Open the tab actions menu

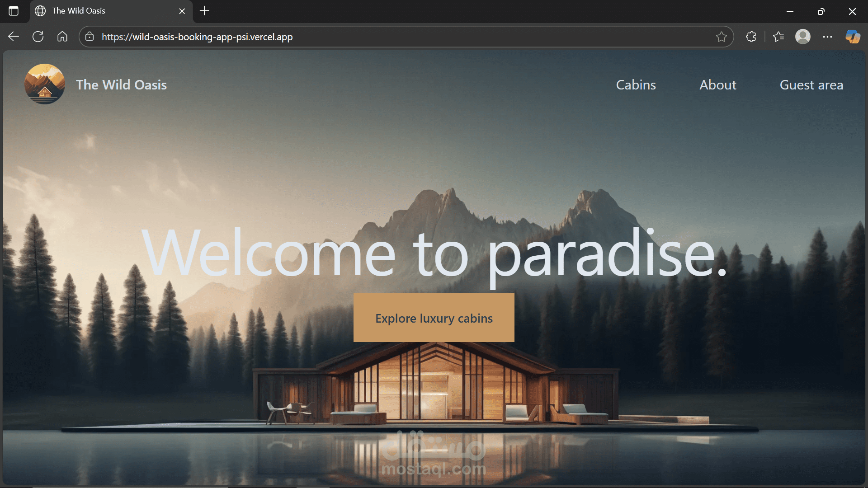coord(14,11)
